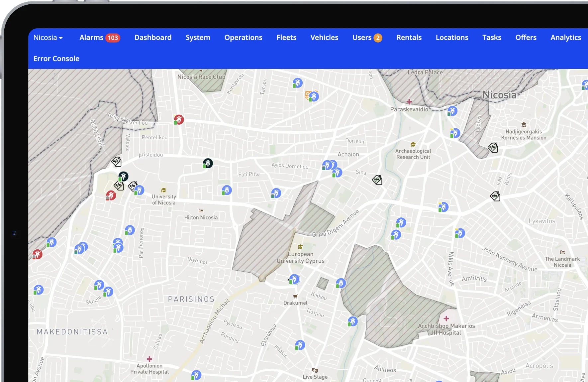Click the discount tag marker beside Ledras zone
The image size is (588, 382).
493,148
